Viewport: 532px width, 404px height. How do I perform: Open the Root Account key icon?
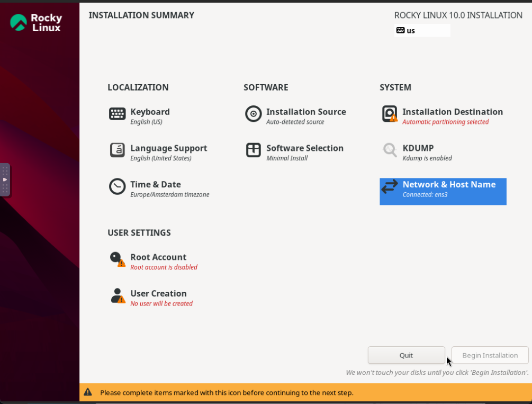118,259
